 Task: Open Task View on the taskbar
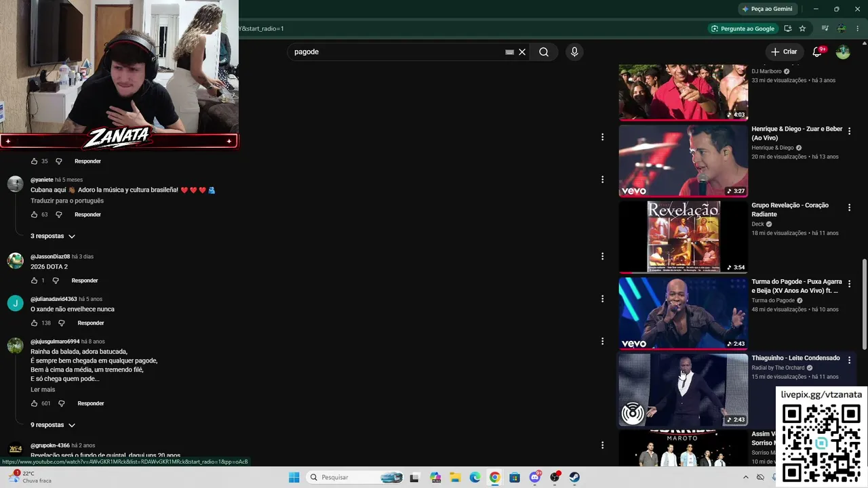point(414,477)
